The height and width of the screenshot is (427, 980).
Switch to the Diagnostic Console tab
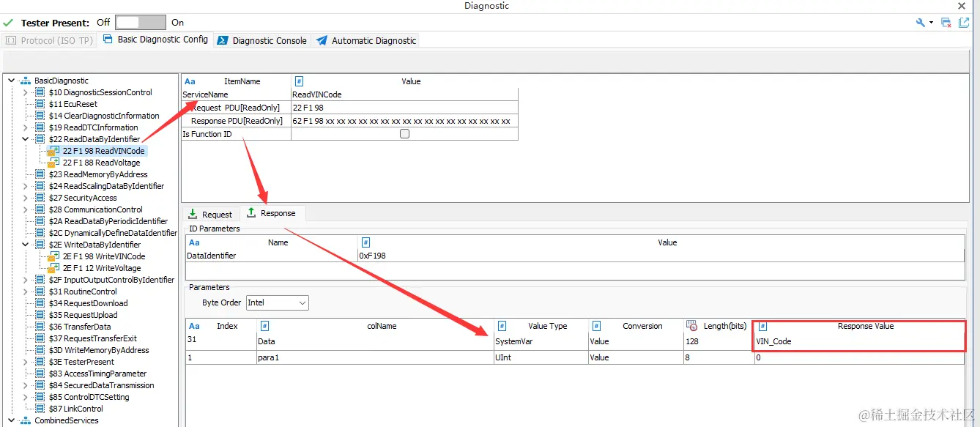click(x=262, y=40)
